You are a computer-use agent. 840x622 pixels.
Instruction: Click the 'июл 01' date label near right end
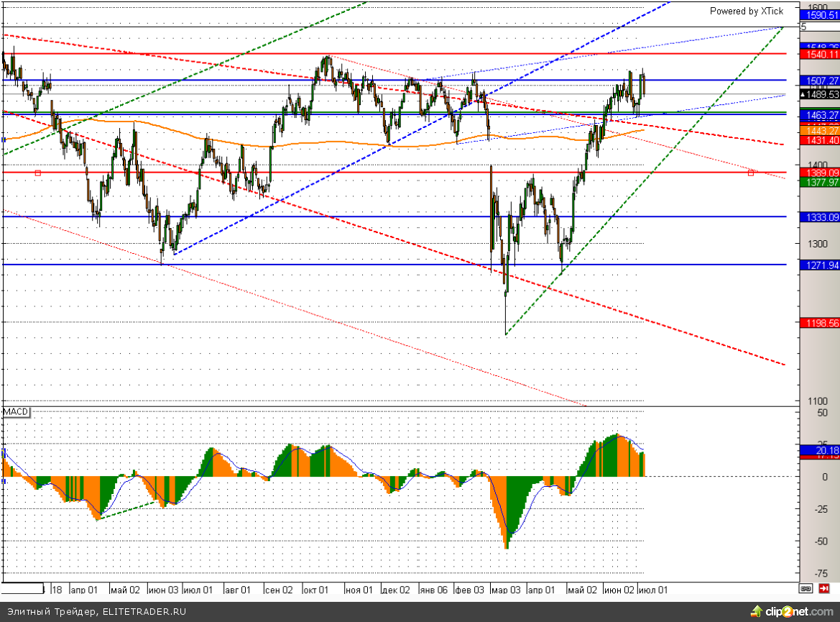tap(654, 590)
